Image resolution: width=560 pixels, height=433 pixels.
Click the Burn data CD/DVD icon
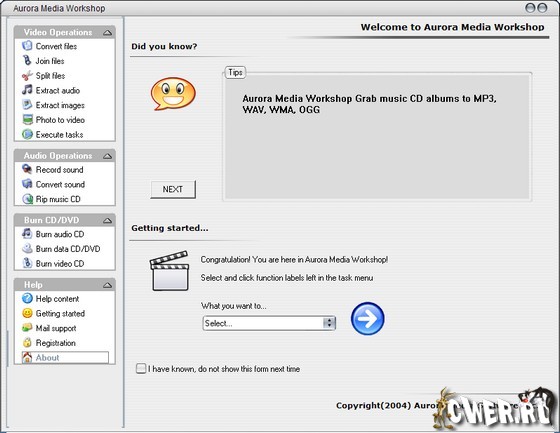pyautogui.click(x=27, y=248)
